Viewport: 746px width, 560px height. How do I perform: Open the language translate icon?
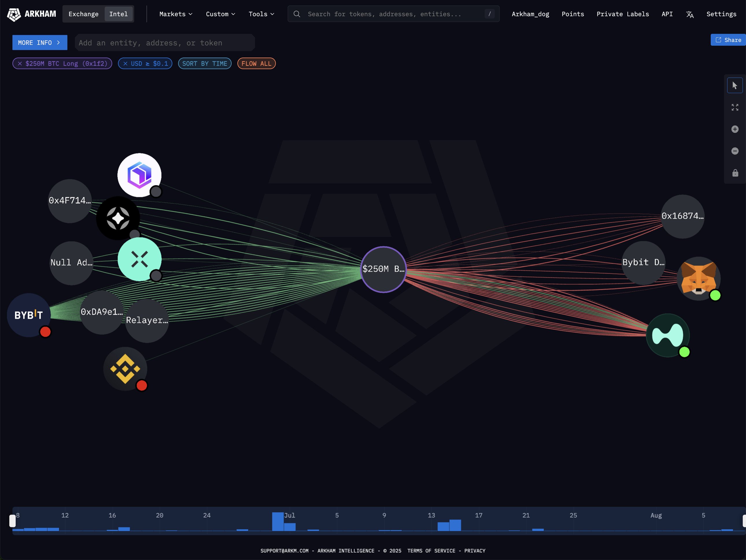coord(690,14)
